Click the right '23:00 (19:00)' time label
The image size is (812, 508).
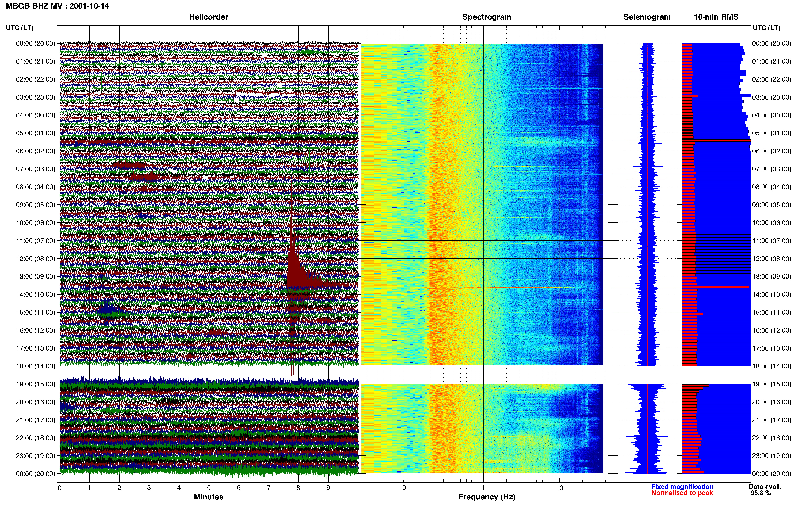(x=772, y=456)
